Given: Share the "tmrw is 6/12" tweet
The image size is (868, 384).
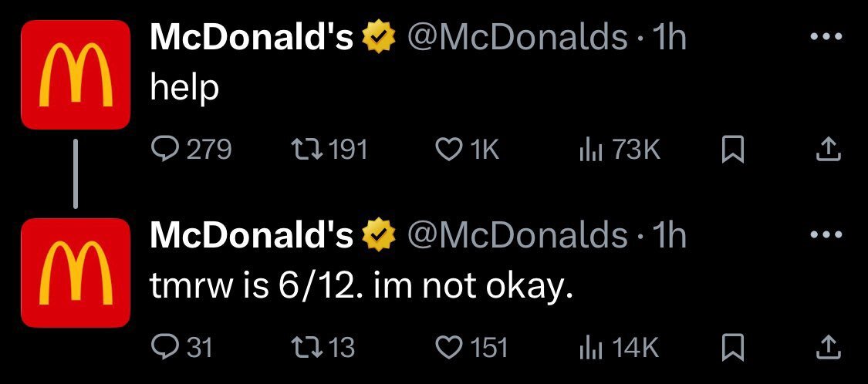Looking at the screenshot, I should pyautogui.click(x=829, y=348).
